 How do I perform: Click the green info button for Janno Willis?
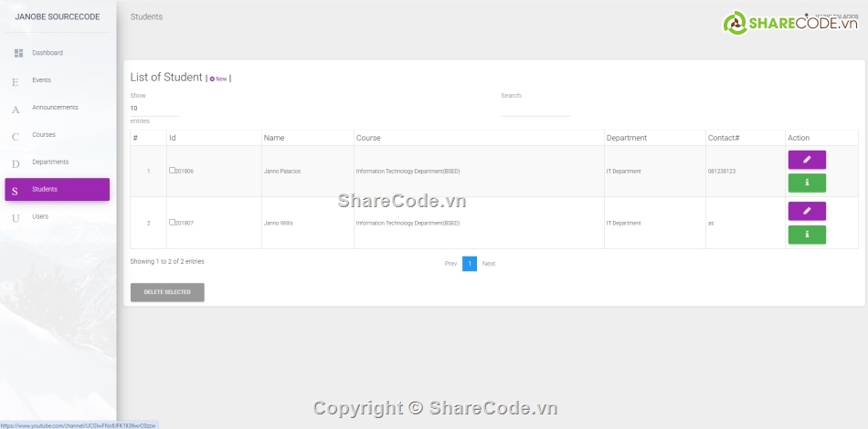coord(806,235)
